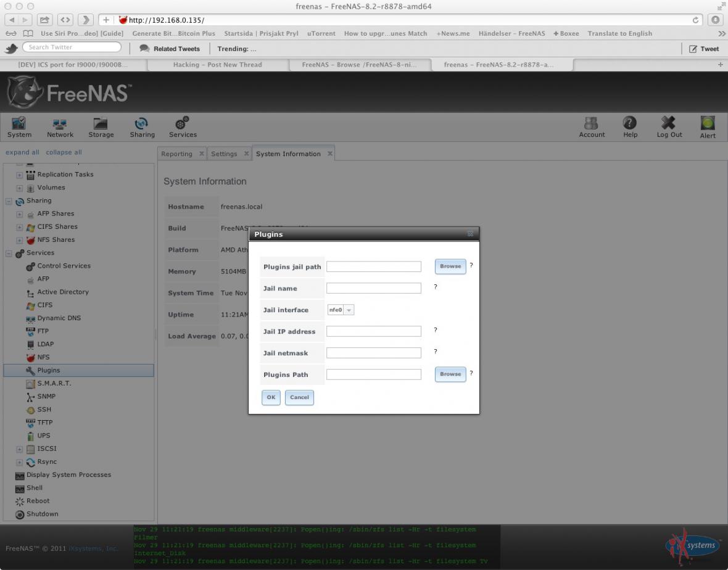Click Browse next to Plugins jail path
The image size is (728, 570).
[x=450, y=266]
